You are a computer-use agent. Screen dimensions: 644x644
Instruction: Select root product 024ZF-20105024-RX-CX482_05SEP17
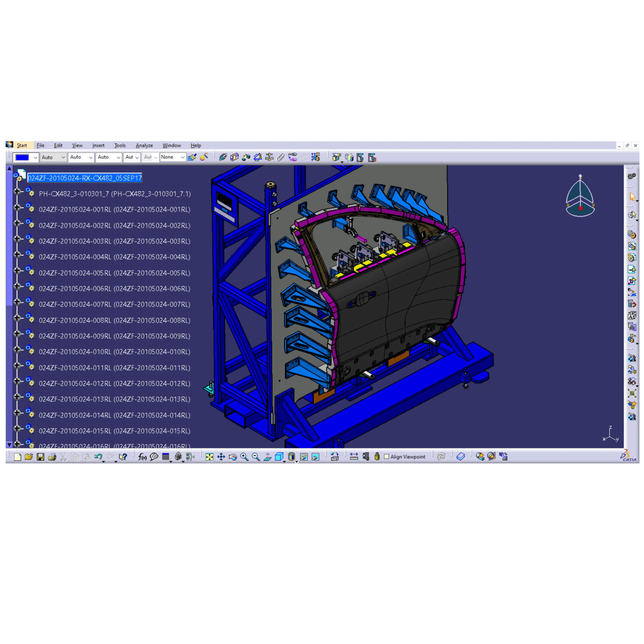pyautogui.click(x=85, y=178)
